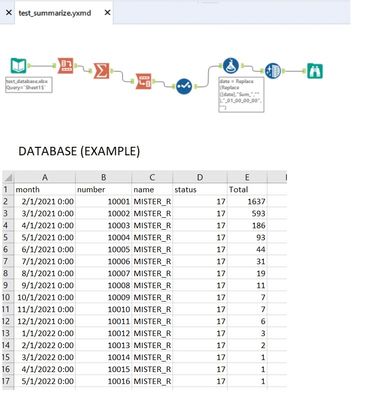The width and height of the screenshot is (375, 400).
Task: Click the test_database.xlsx annotation box
Action: point(29,85)
